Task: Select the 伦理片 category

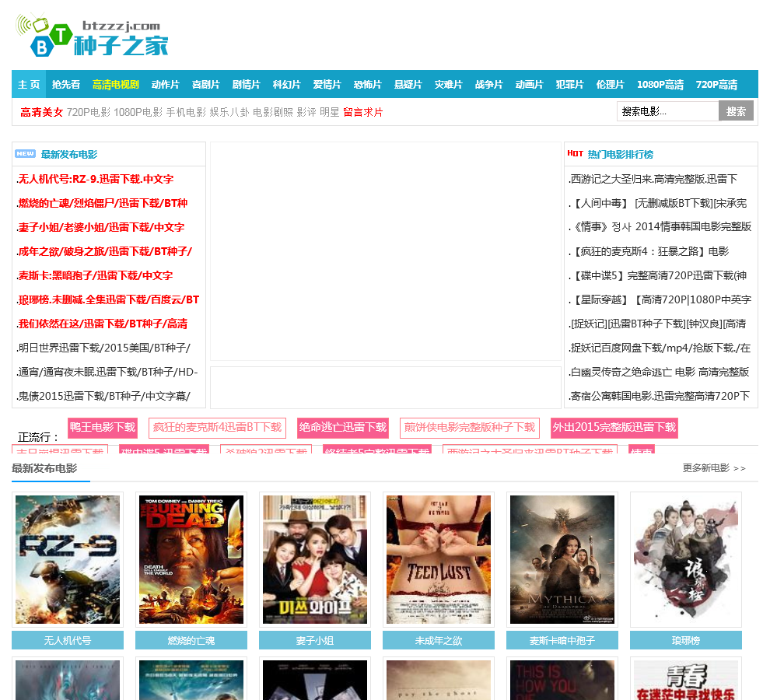Action: tap(611, 85)
